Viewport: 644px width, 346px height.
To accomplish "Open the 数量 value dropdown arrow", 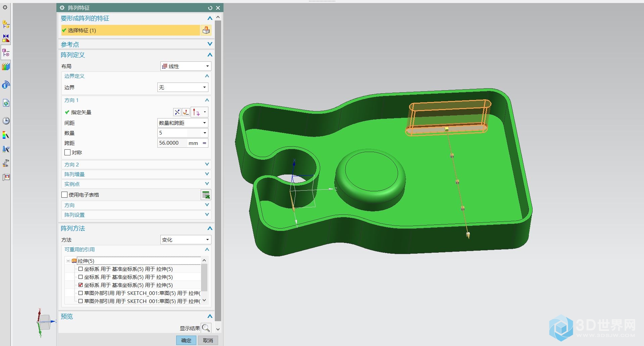I will [205, 133].
